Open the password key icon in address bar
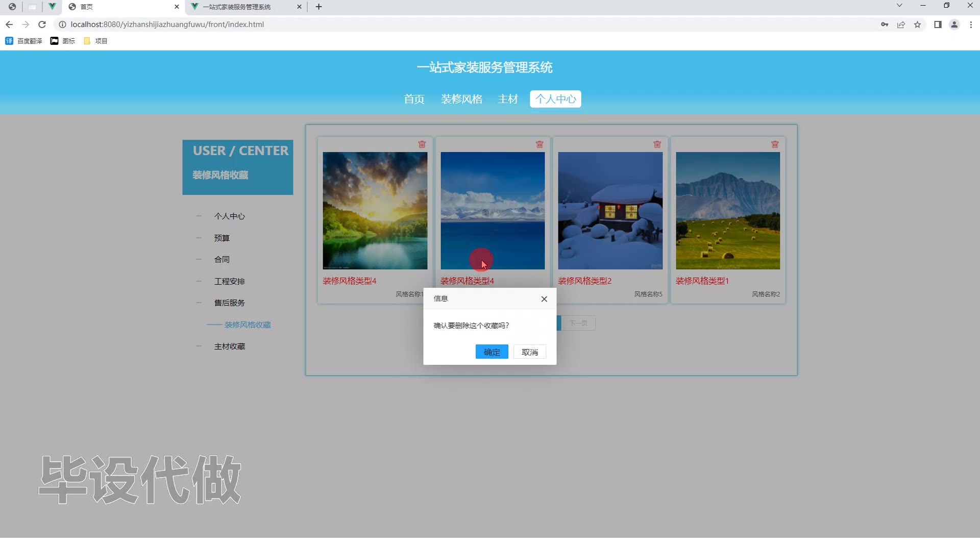 (885, 24)
